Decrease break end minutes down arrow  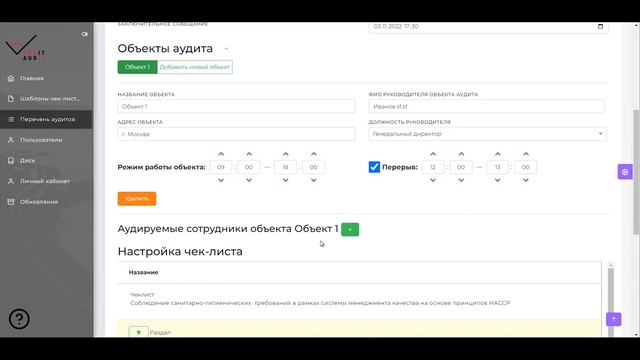pyautogui.click(x=526, y=180)
